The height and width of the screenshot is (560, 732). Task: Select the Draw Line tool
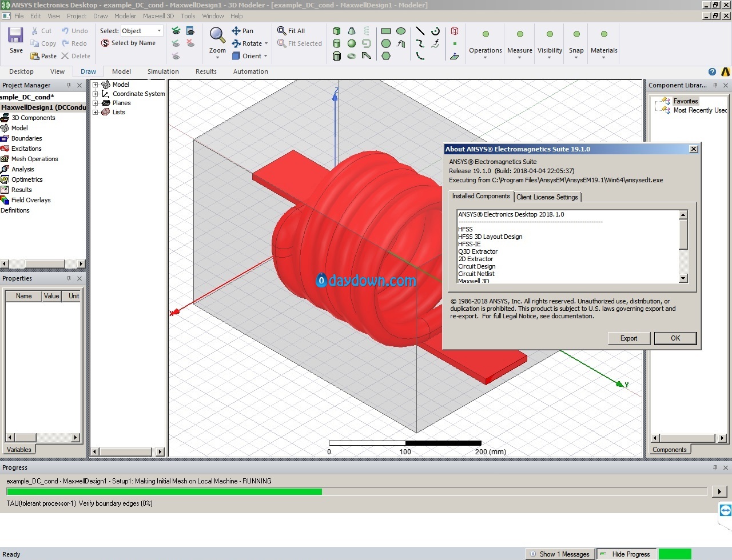pos(420,31)
